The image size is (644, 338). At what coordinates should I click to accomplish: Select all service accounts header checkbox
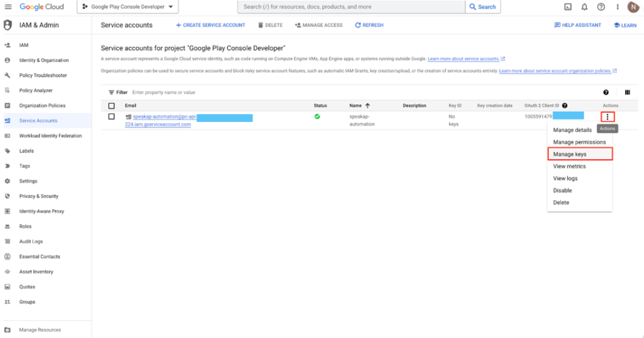click(112, 106)
